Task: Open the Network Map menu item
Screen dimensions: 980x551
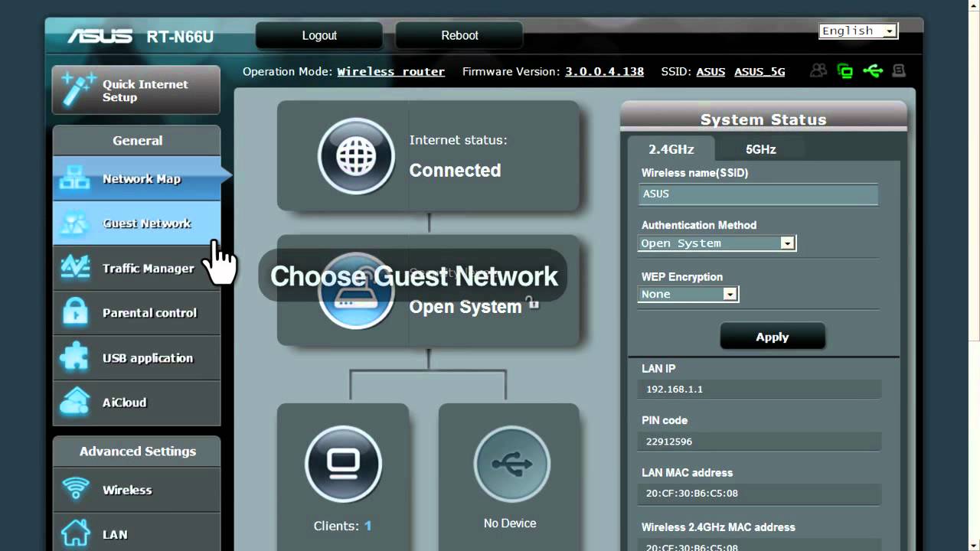Action: pyautogui.click(x=136, y=178)
